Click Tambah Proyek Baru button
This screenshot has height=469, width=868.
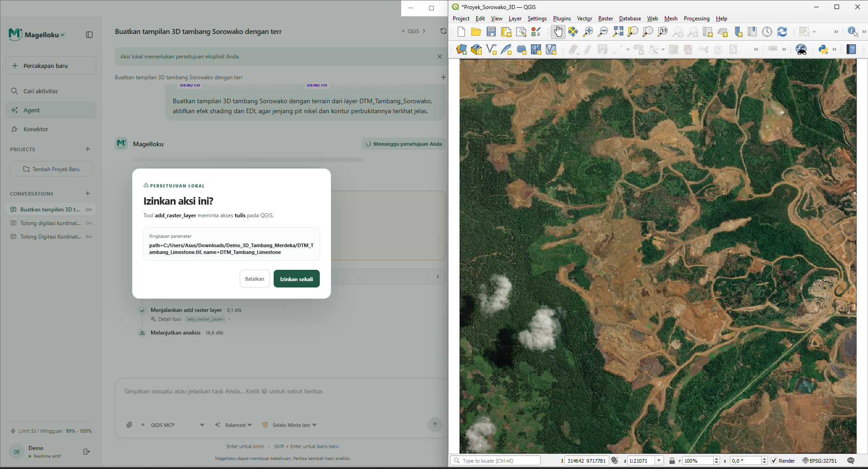pyautogui.click(x=51, y=169)
